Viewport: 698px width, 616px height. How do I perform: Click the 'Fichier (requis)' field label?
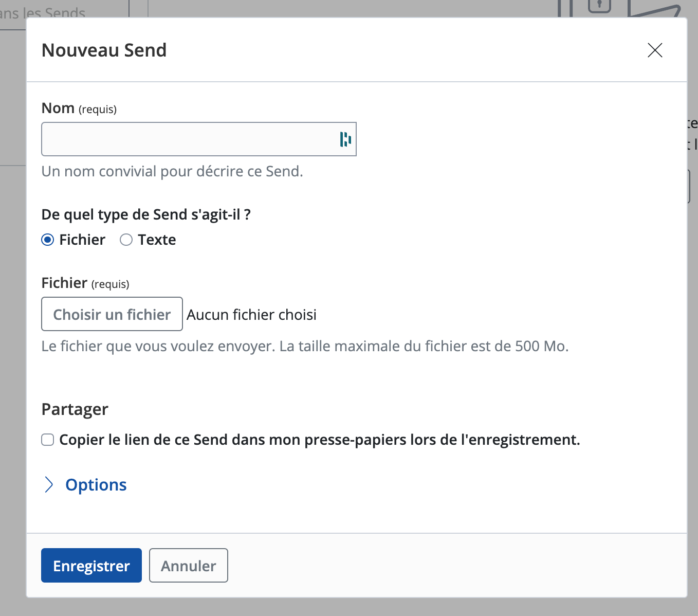85,283
